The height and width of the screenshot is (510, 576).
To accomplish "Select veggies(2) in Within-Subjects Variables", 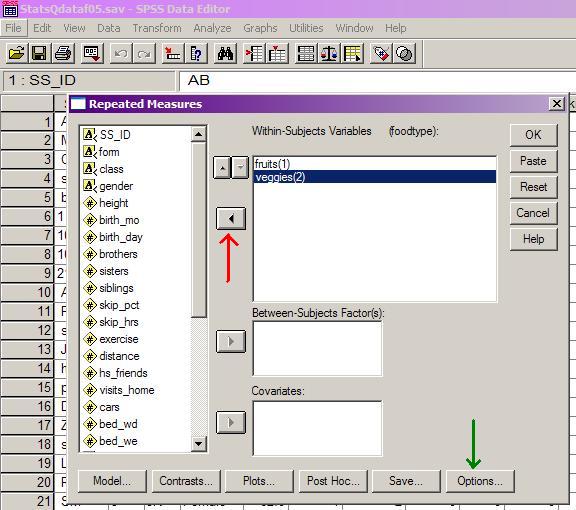I will (375, 177).
